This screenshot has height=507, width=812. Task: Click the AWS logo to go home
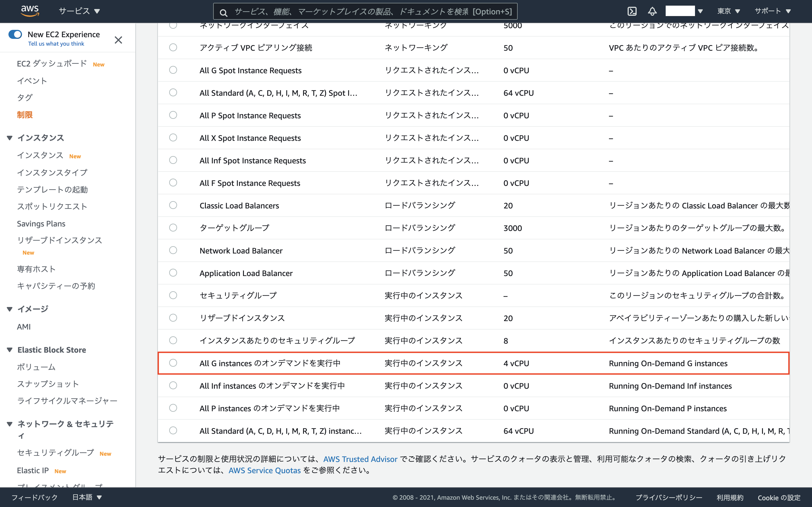(x=30, y=10)
